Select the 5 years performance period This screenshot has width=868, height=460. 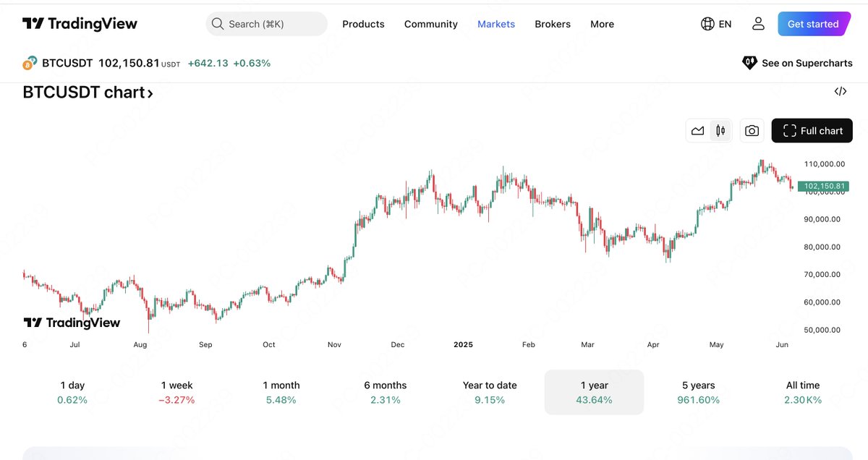698,392
